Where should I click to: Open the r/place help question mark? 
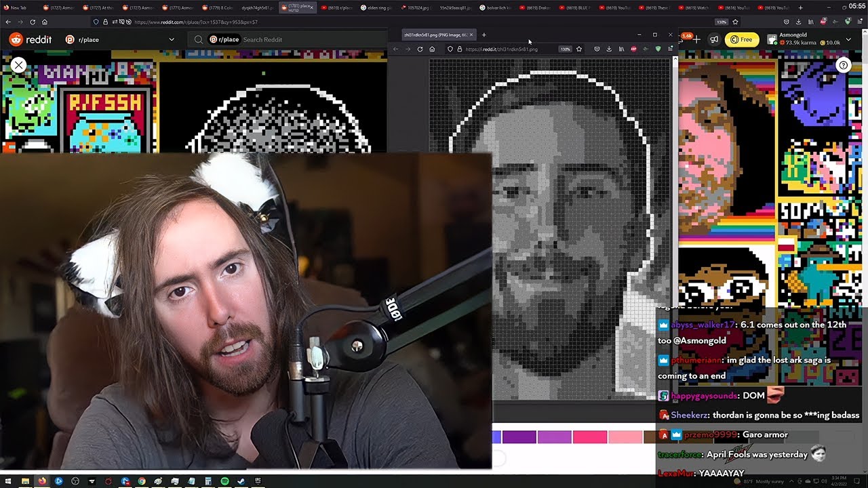click(843, 65)
